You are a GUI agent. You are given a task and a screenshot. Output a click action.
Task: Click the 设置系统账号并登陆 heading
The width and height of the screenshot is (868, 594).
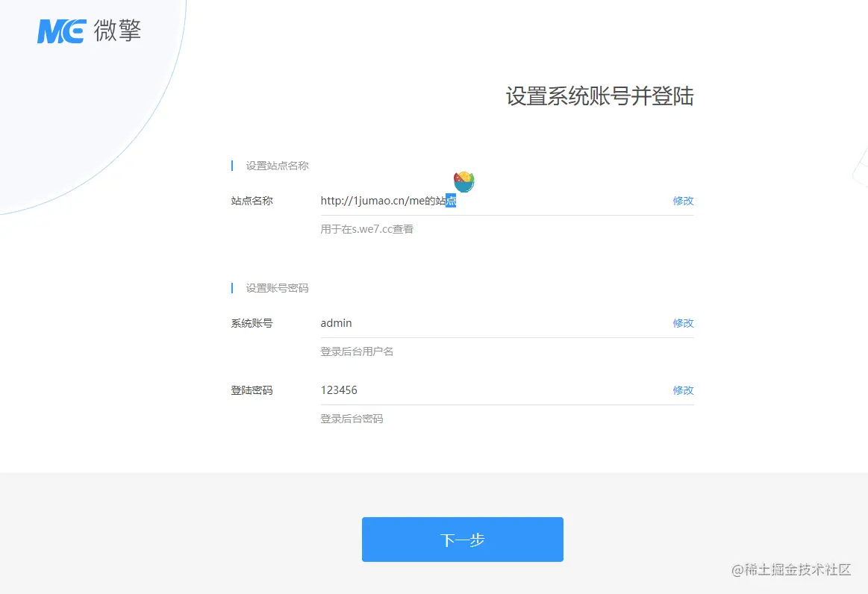point(599,96)
